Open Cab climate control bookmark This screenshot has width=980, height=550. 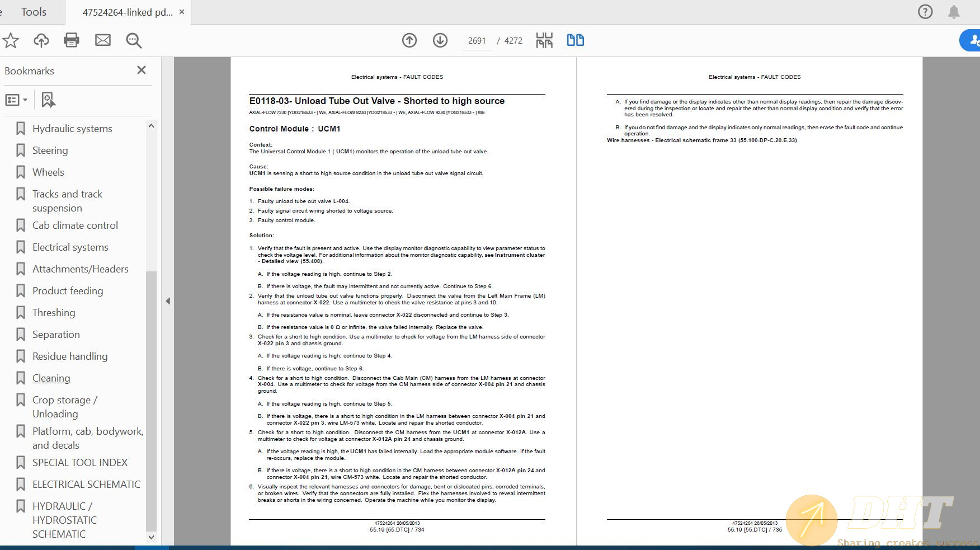(x=75, y=225)
